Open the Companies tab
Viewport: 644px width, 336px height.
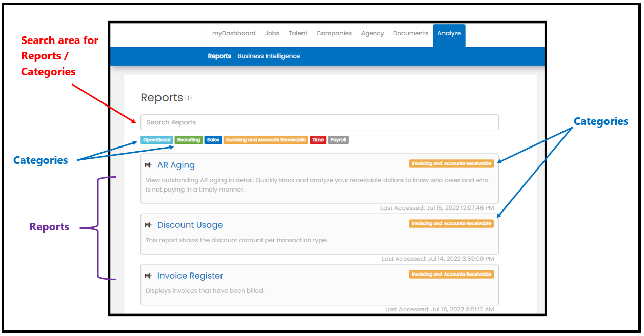[334, 33]
